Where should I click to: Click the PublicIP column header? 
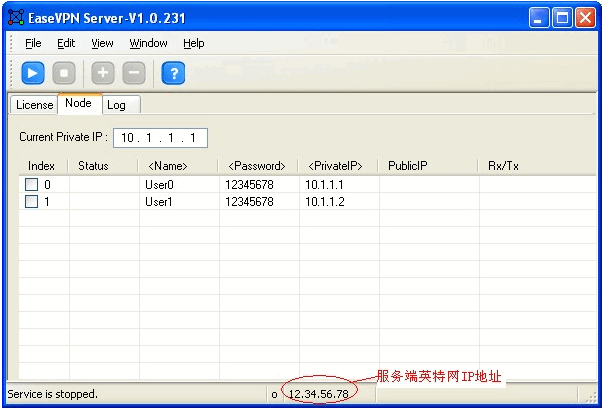click(428, 166)
